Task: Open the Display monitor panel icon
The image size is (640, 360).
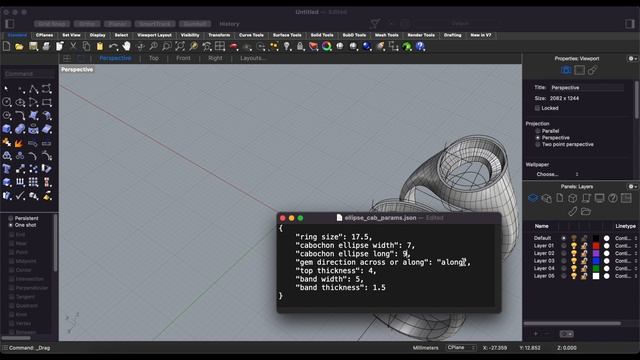Action: [599, 198]
